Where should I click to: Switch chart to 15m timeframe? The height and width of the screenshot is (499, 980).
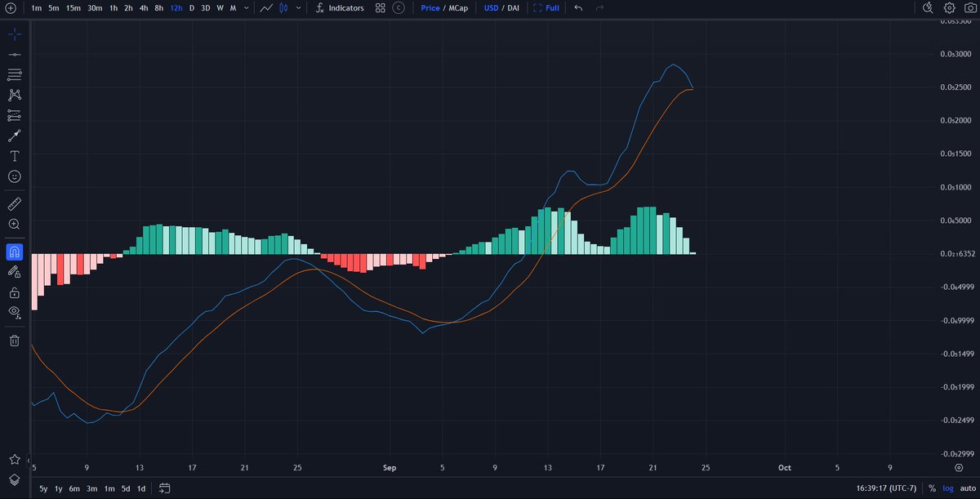pyautogui.click(x=73, y=8)
